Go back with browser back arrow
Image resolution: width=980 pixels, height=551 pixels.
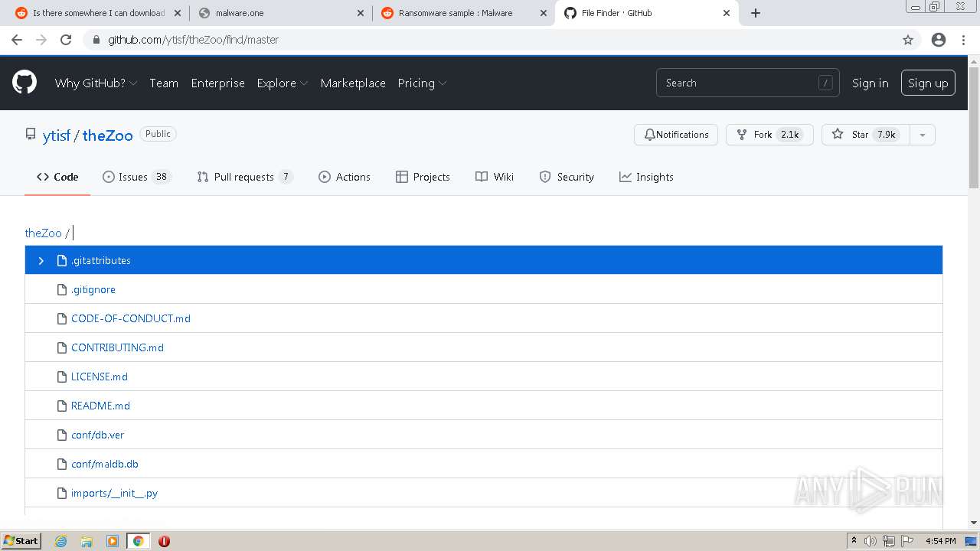pos(17,40)
